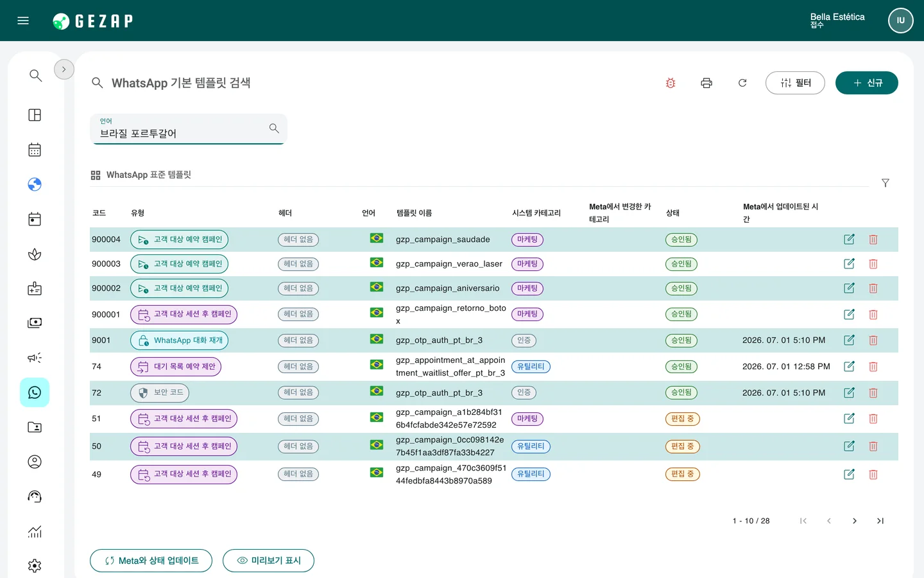Open the user profile circle icon in sidebar
The image size is (924, 578).
click(35, 462)
